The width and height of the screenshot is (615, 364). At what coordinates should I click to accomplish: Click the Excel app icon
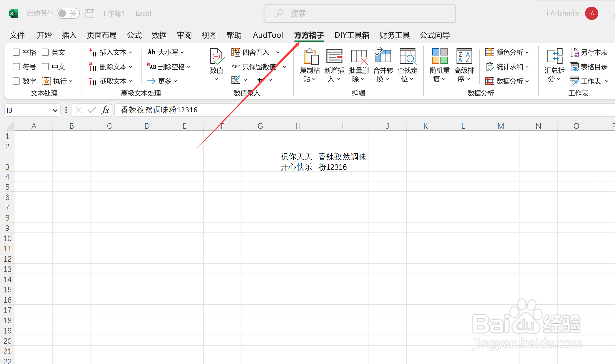coord(13,13)
